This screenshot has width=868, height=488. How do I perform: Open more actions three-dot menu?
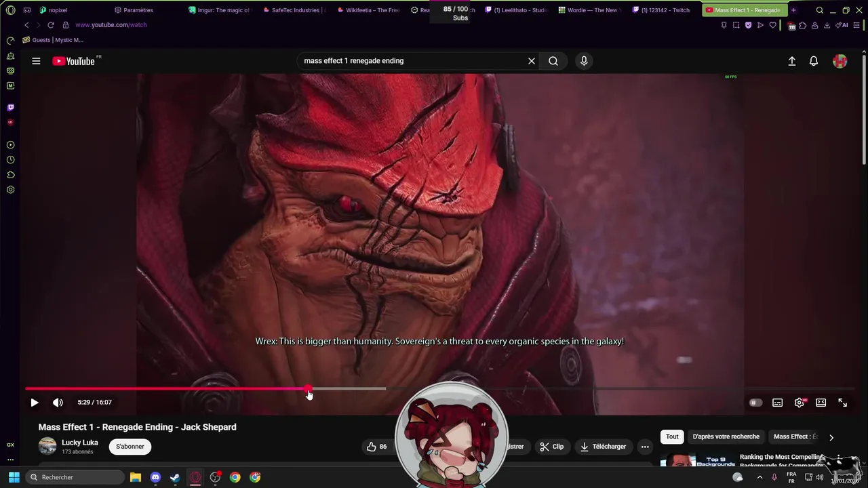point(645,447)
